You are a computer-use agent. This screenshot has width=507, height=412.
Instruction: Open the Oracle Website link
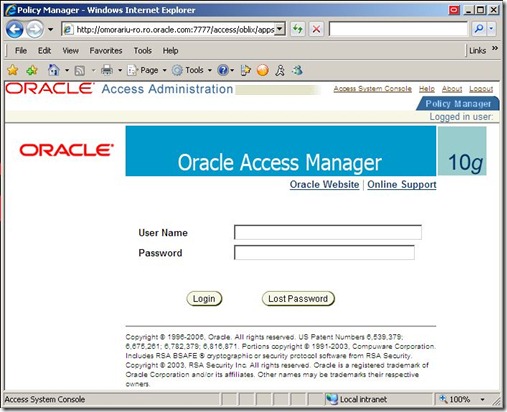pyautogui.click(x=324, y=184)
